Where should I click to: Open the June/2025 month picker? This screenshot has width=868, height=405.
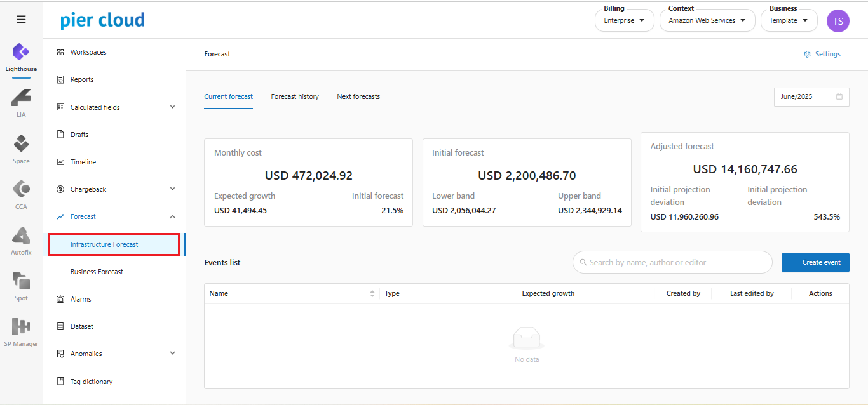tap(811, 97)
